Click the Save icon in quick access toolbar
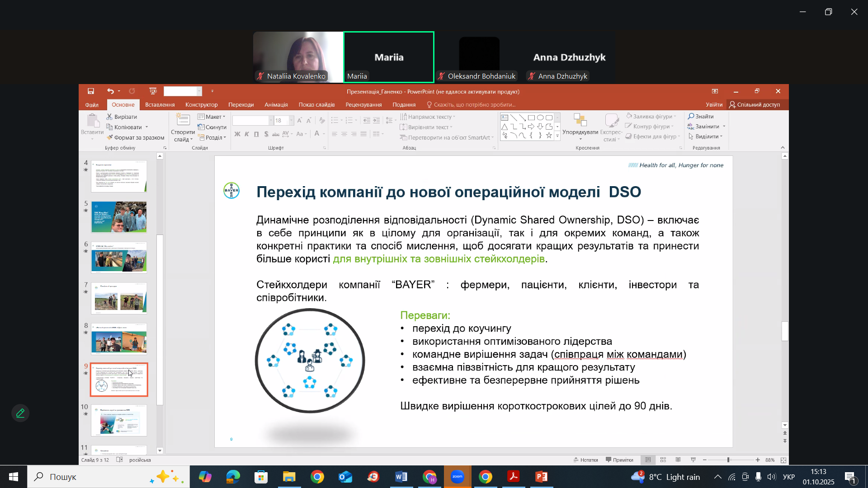The image size is (868, 488). coord(91,91)
